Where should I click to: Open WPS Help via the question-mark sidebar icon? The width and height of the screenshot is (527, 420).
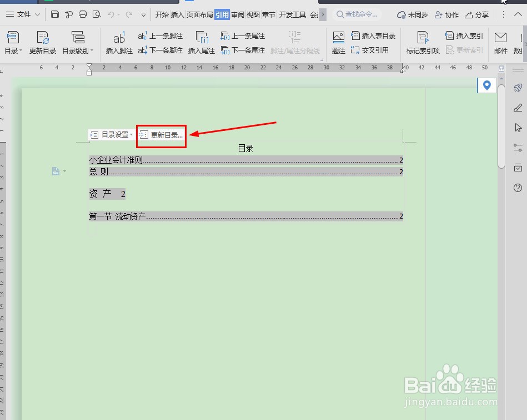(x=517, y=188)
